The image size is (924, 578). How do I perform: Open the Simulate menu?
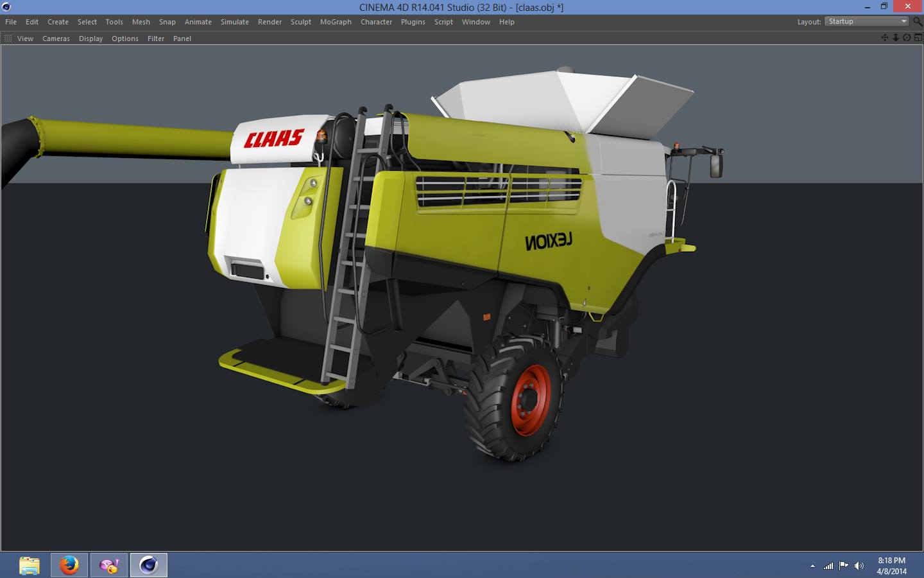click(235, 22)
